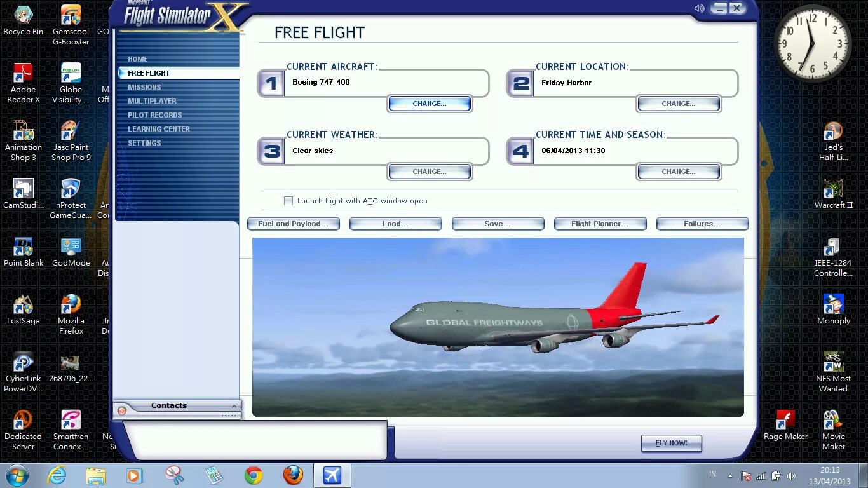Open the Calculator from the taskbar

click(214, 475)
